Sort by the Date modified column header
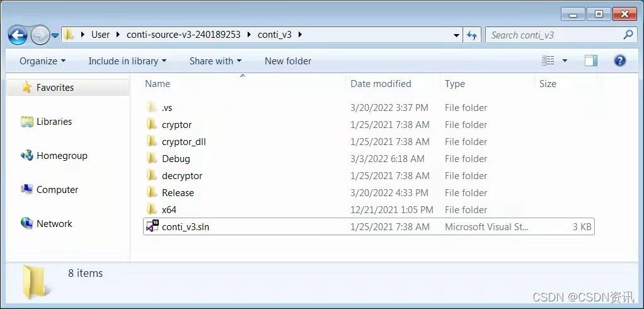Viewport: 644px width, 309px height. [381, 83]
